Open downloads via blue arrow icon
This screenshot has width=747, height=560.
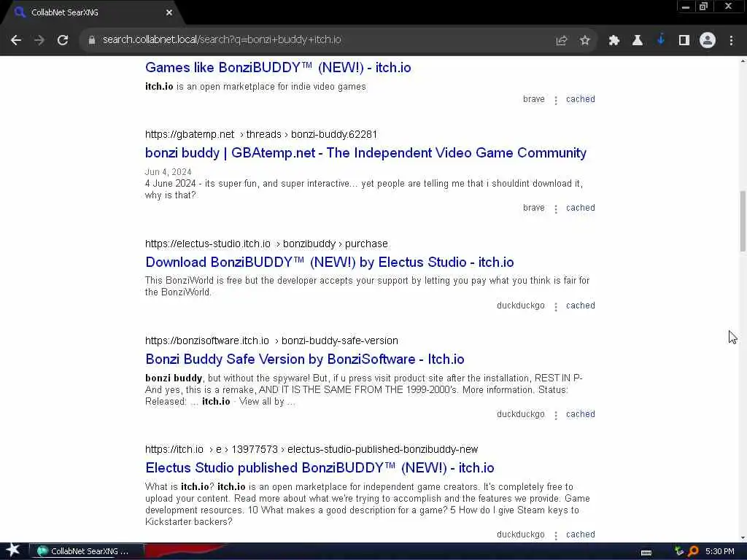click(661, 39)
